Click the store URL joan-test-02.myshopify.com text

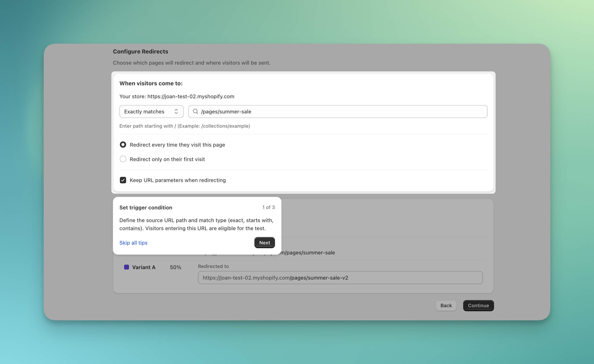191,96
